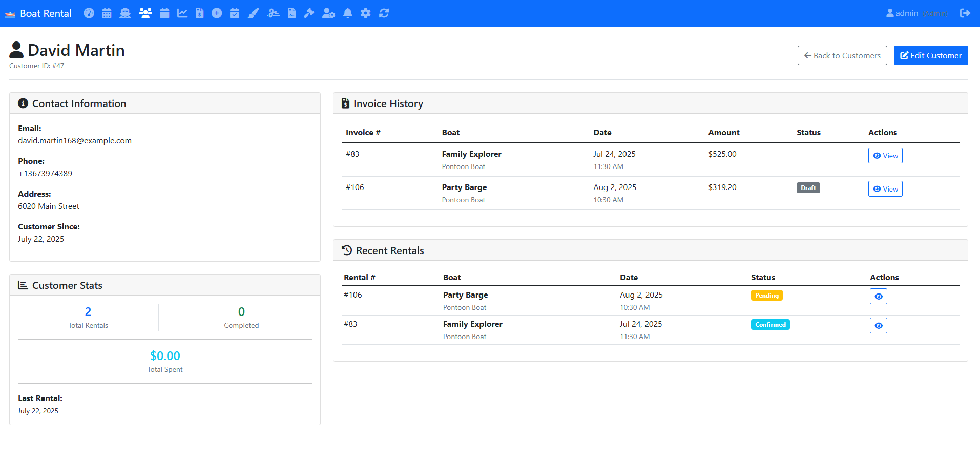The width and height of the screenshot is (980, 462).
Task: Click Contact Information panel header
Action: tap(165, 103)
